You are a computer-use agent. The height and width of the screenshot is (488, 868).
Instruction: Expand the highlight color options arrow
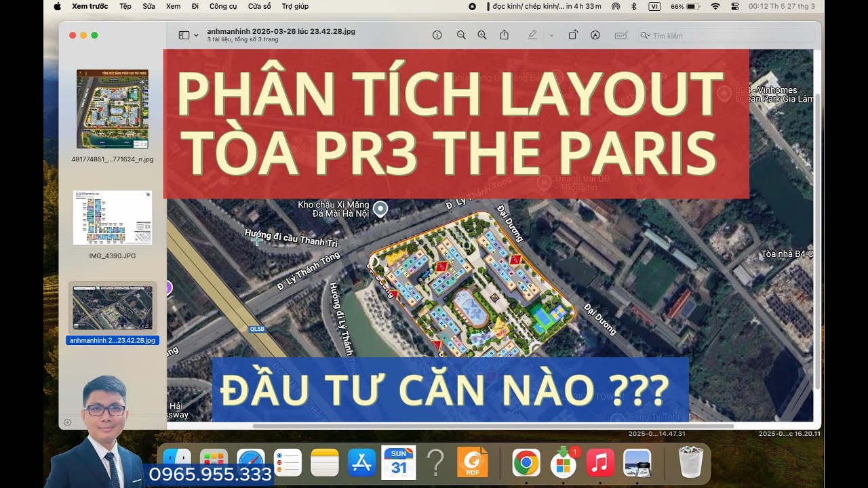(551, 35)
